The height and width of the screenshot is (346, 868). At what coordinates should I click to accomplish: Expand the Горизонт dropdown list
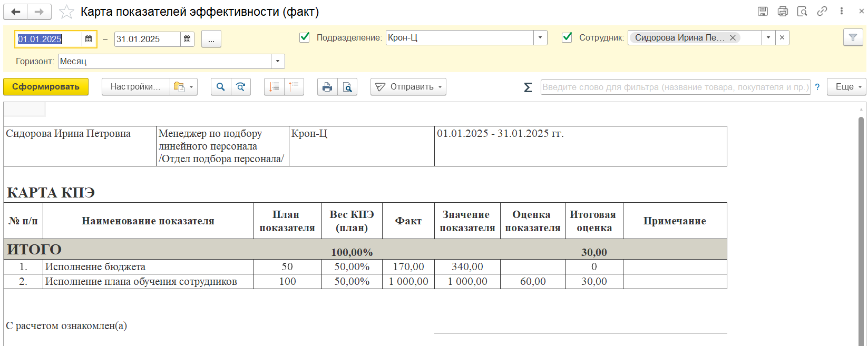coord(278,62)
